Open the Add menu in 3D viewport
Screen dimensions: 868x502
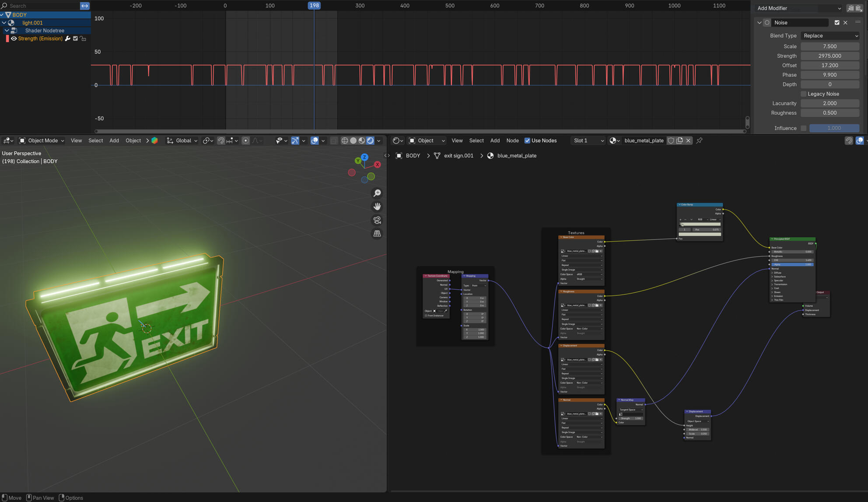point(114,140)
